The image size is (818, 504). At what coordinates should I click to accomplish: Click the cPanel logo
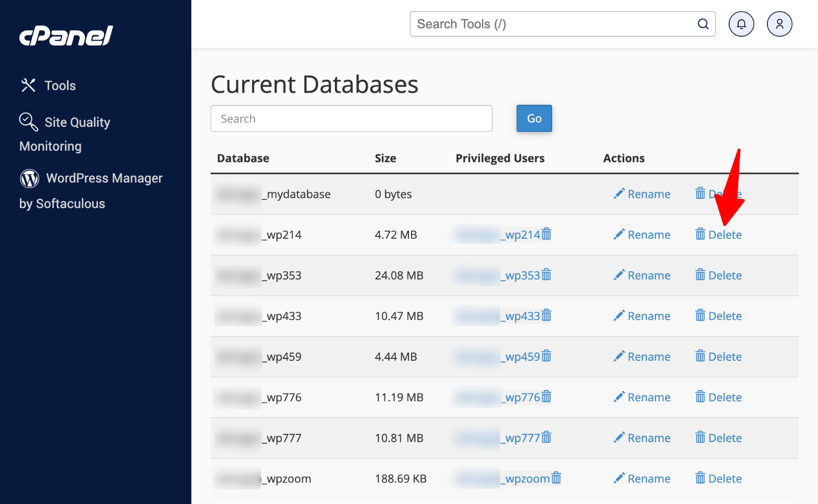[x=65, y=36]
